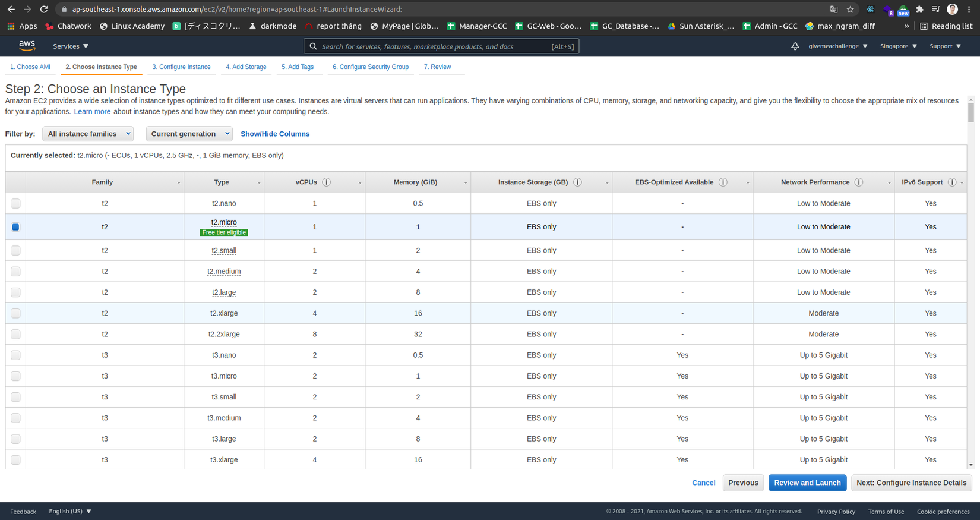Viewport: 980px width, 520px height.
Task: Check the t2.large instance row box
Action: point(15,292)
